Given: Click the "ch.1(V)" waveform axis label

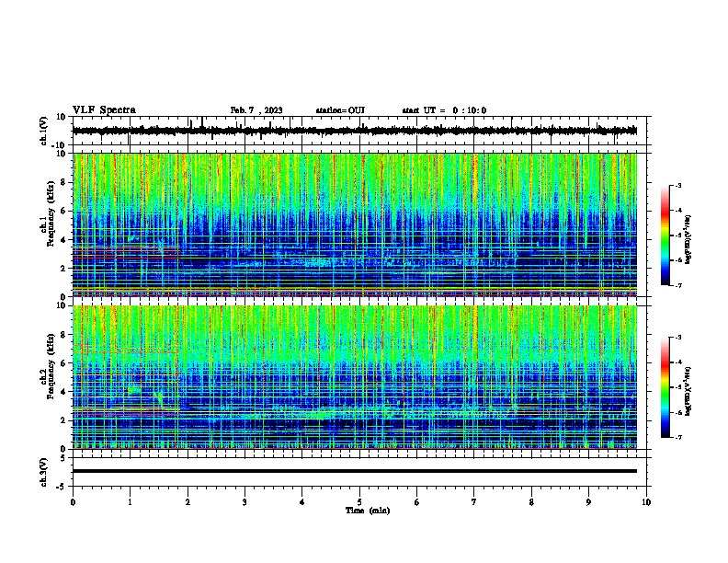Looking at the screenshot, I should (44, 131).
